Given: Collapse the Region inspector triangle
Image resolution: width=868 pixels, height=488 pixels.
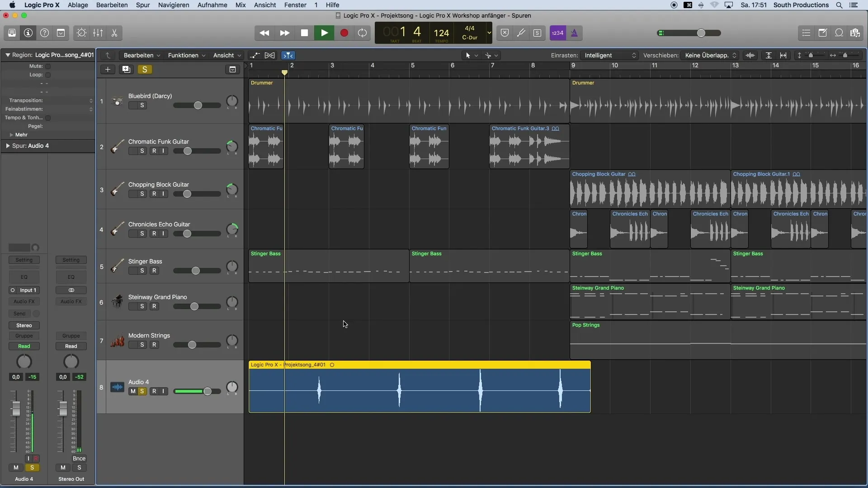Looking at the screenshot, I should point(8,55).
